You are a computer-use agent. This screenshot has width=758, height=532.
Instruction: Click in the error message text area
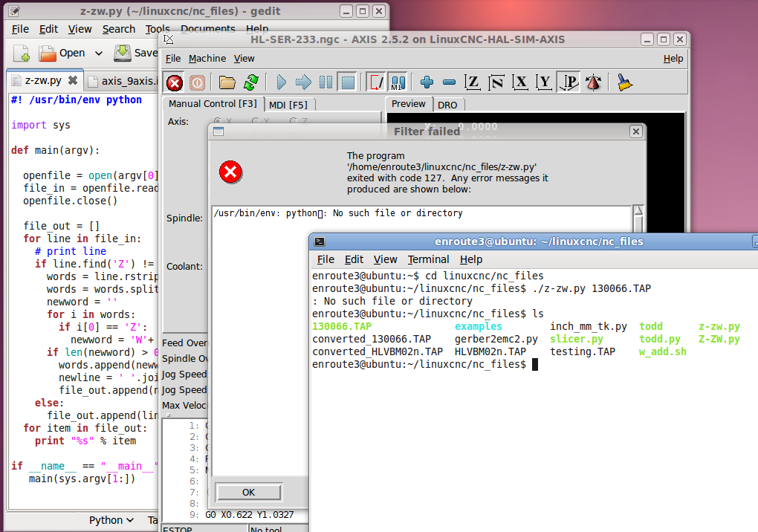point(421,340)
